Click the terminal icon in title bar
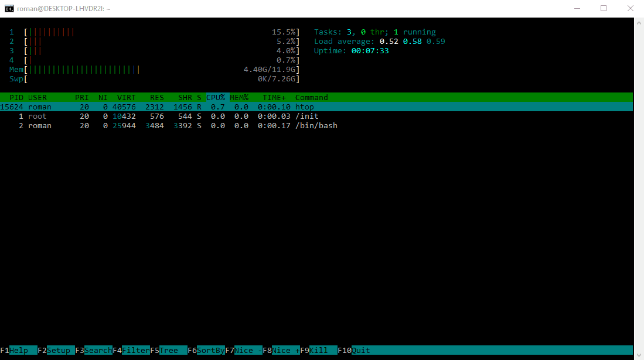644x360 pixels. pos(9,8)
